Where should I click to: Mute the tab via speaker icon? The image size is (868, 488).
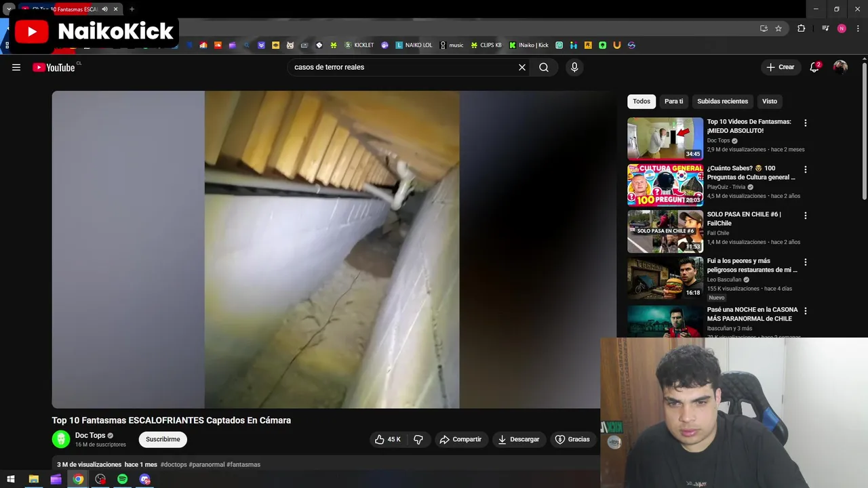tap(104, 9)
